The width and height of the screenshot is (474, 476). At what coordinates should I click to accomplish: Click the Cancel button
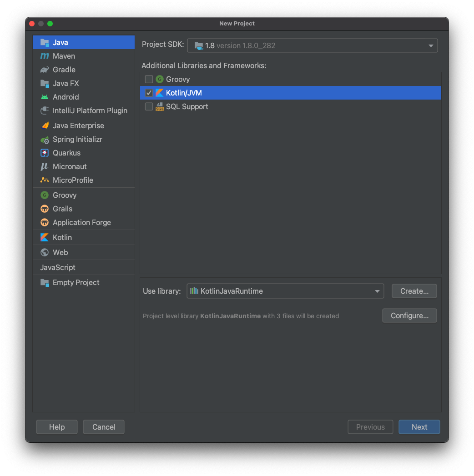[104, 427]
